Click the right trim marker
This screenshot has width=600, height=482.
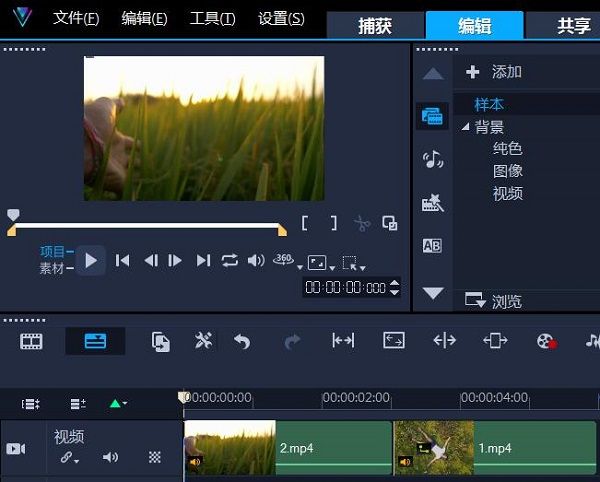click(x=282, y=231)
